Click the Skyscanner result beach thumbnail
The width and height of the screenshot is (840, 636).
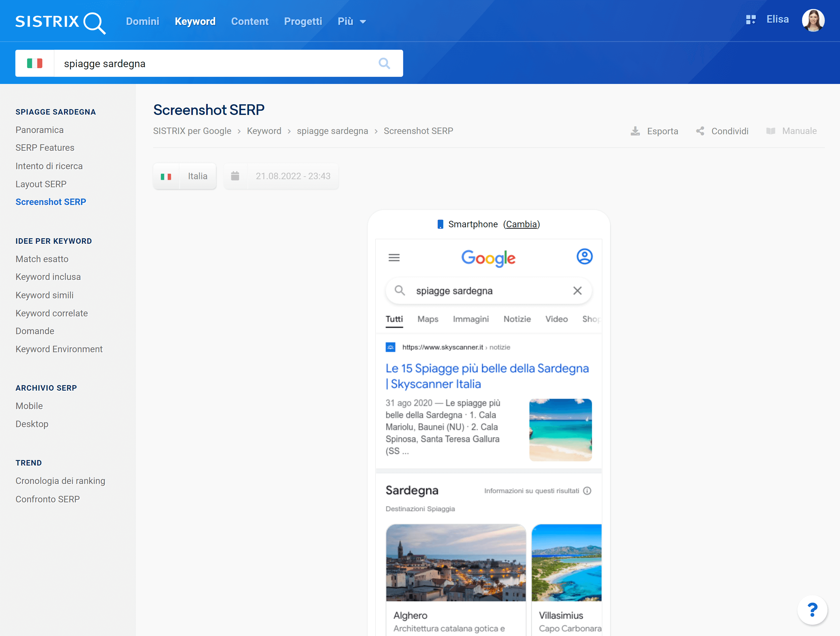click(x=561, y=430)
